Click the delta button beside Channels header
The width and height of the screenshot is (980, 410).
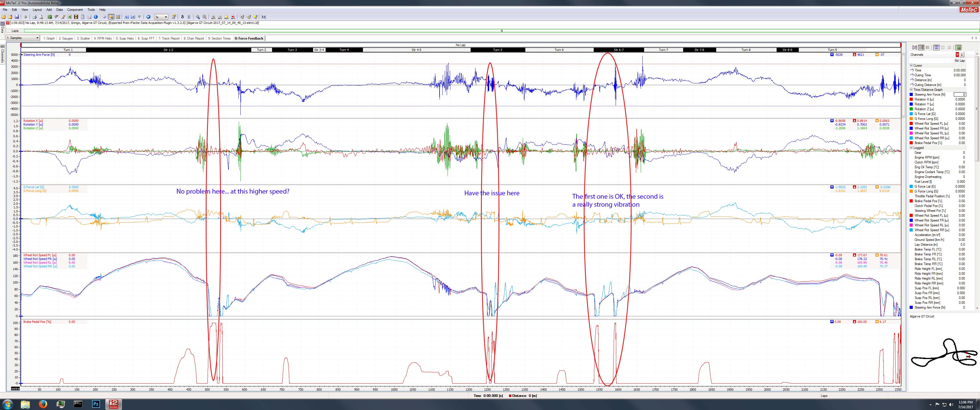(962, 55)
